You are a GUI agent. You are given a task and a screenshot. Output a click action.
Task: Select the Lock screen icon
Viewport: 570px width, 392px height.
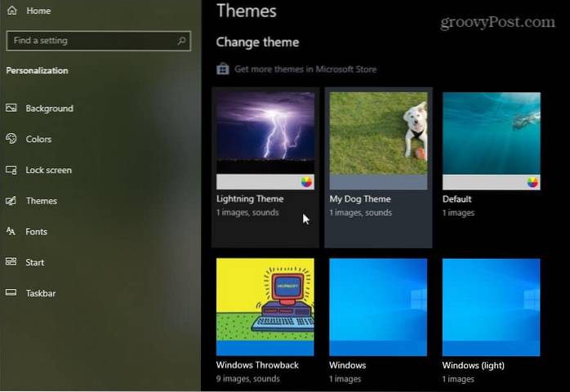coord(11,171)
